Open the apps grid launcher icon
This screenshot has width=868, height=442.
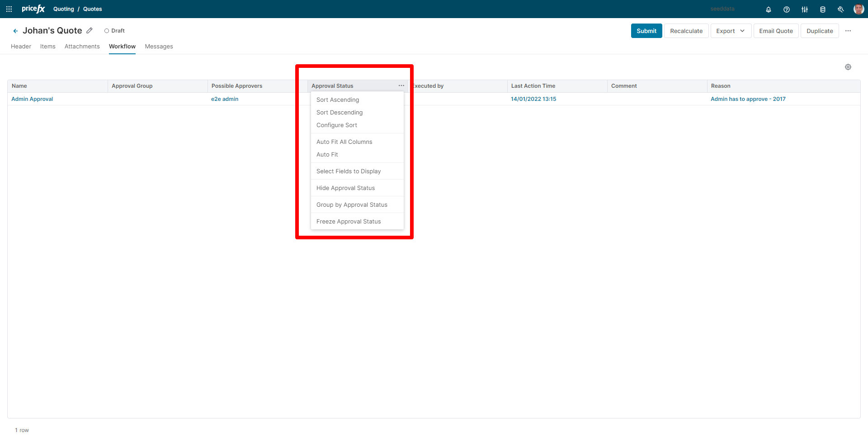9,9
